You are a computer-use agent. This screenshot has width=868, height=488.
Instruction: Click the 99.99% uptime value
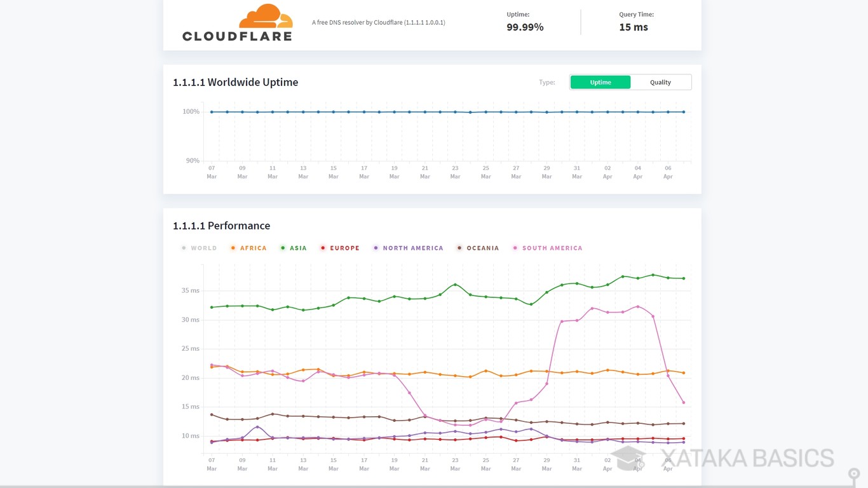(x=525, y=27)
